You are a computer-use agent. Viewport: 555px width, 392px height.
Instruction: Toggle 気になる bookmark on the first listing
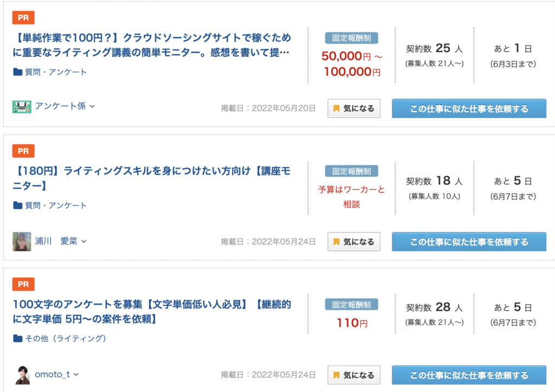(354, 108)
